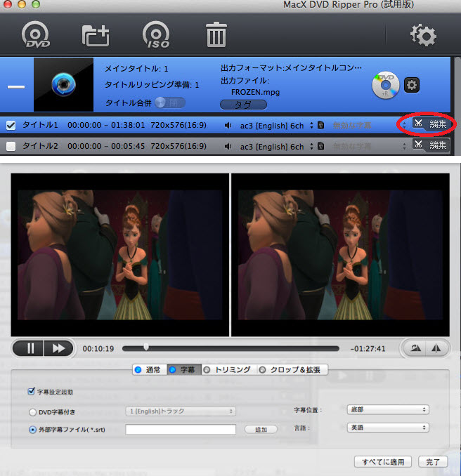Open settings with the large gear icon
Viewport: 461px width, 476px height.
click(x=423, y=35)
